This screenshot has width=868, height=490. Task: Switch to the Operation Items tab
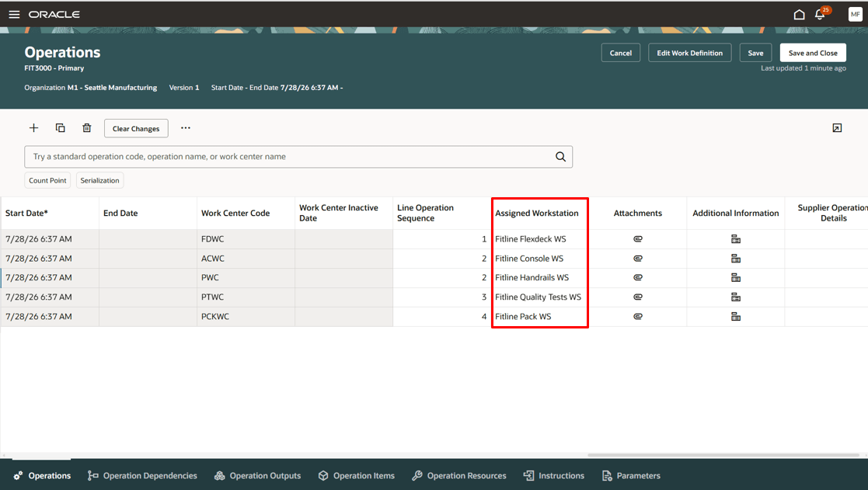tap(356, 475)
